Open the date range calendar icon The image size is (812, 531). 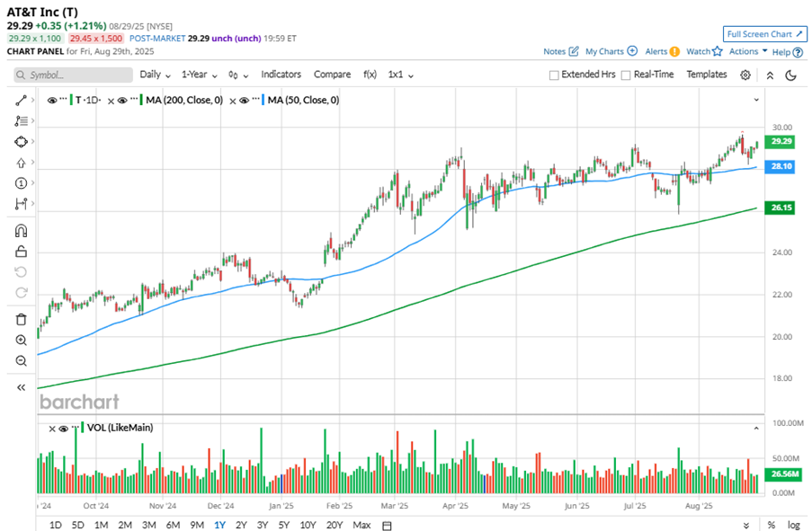pos(387,526)
